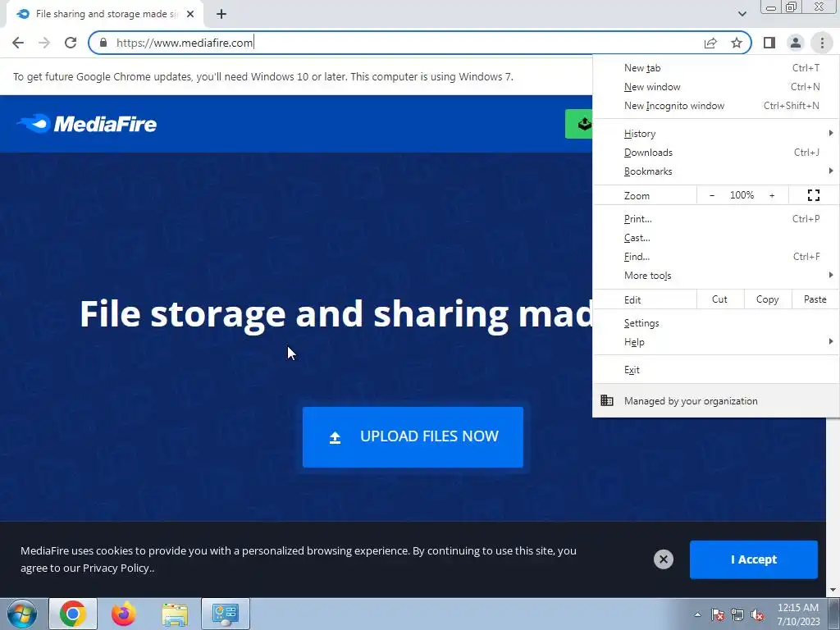The width and height of the screenshot is (840, 630).
Task: Increase zoom with the plus button
Action: [772, 195]
